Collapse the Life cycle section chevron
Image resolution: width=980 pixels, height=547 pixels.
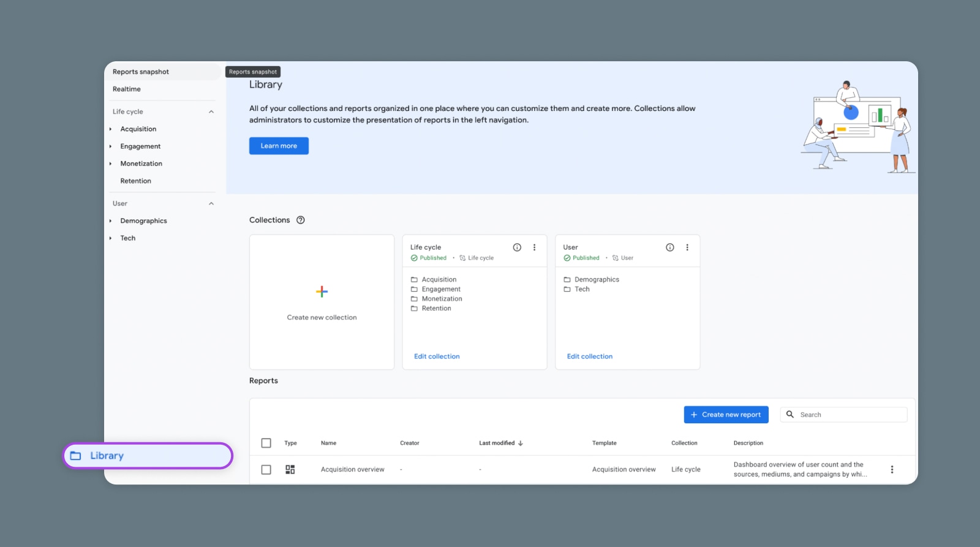click(211, 111)
